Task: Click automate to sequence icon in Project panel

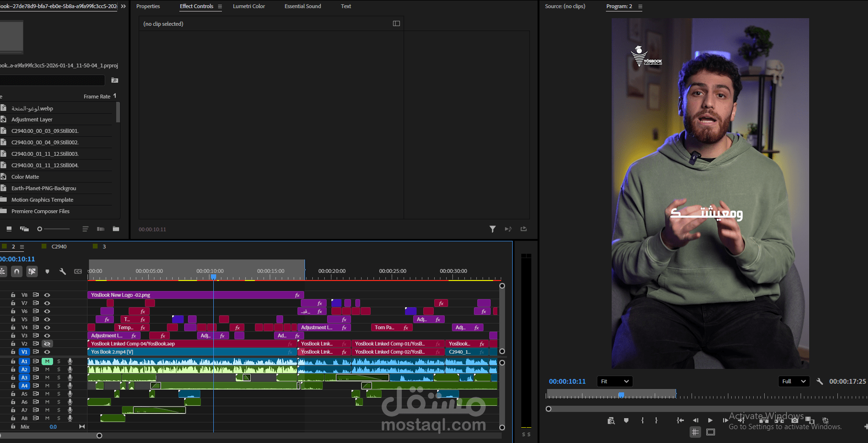Action: tap(100, 229)
